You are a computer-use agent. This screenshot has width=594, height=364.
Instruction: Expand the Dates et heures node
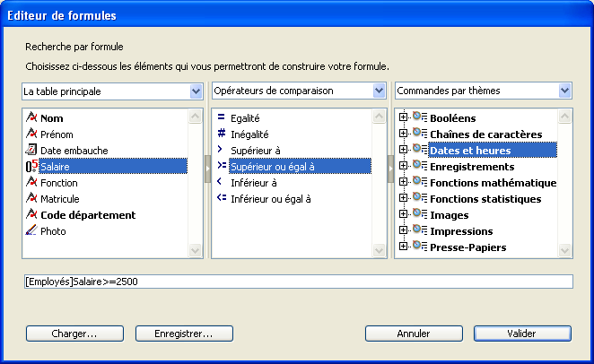(403, 151)
